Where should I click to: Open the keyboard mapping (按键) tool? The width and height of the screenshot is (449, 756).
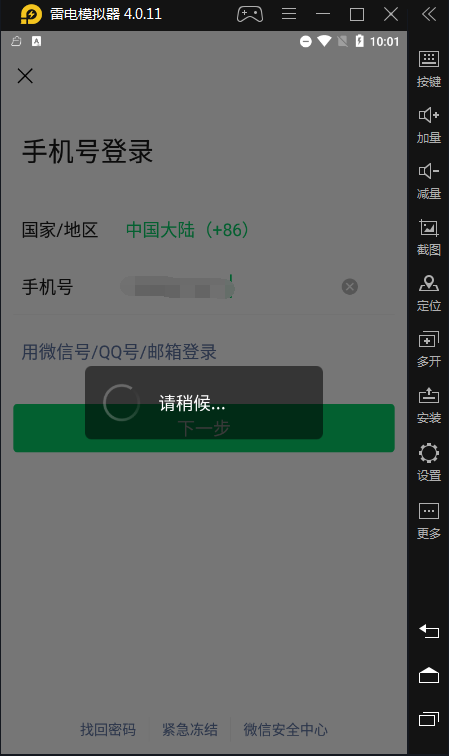tap(428, 69)
